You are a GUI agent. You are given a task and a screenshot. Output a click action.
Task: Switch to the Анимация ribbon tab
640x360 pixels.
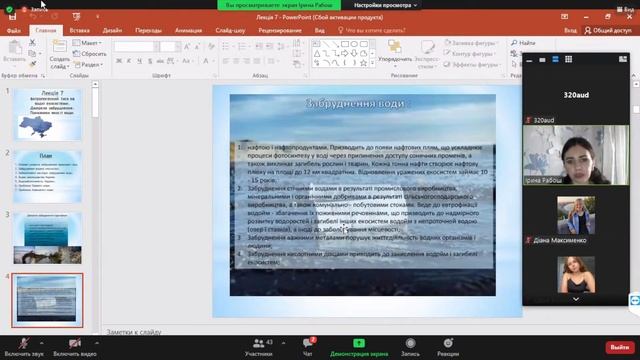point(188,31)
